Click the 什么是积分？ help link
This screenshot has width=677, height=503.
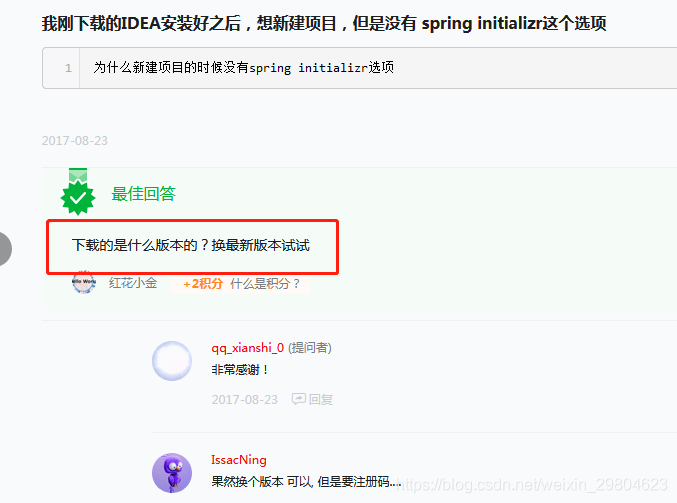click(x=265, y=284)
